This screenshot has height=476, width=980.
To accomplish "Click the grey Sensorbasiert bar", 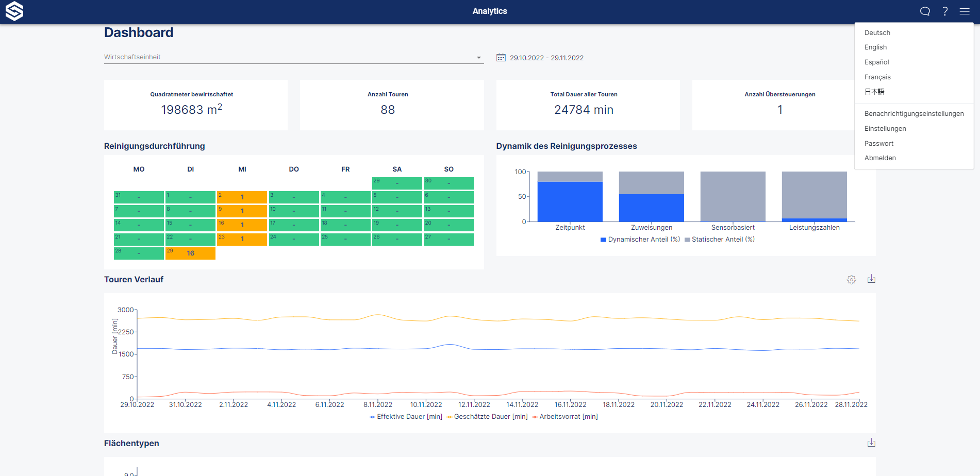I will [733, 196].
